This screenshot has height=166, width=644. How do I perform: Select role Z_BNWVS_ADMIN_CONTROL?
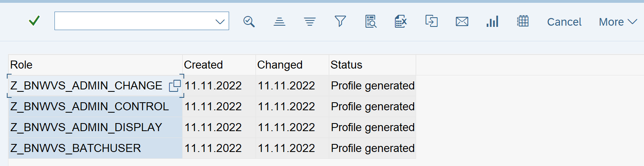click(90, 107)
